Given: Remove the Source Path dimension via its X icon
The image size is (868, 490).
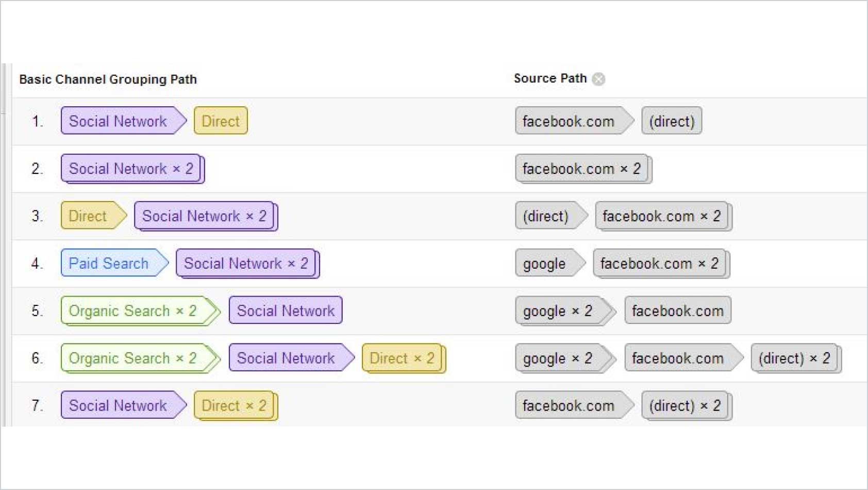Looking at the screenshot, I should 599,78.
